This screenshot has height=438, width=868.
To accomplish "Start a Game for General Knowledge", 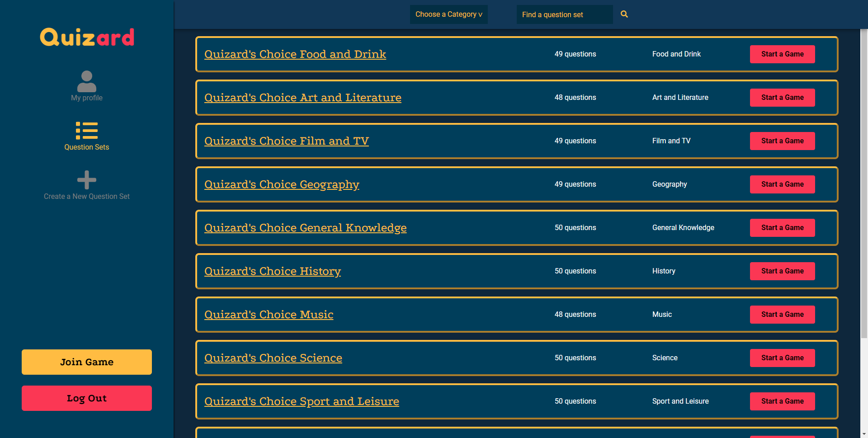I will [783, 228].
